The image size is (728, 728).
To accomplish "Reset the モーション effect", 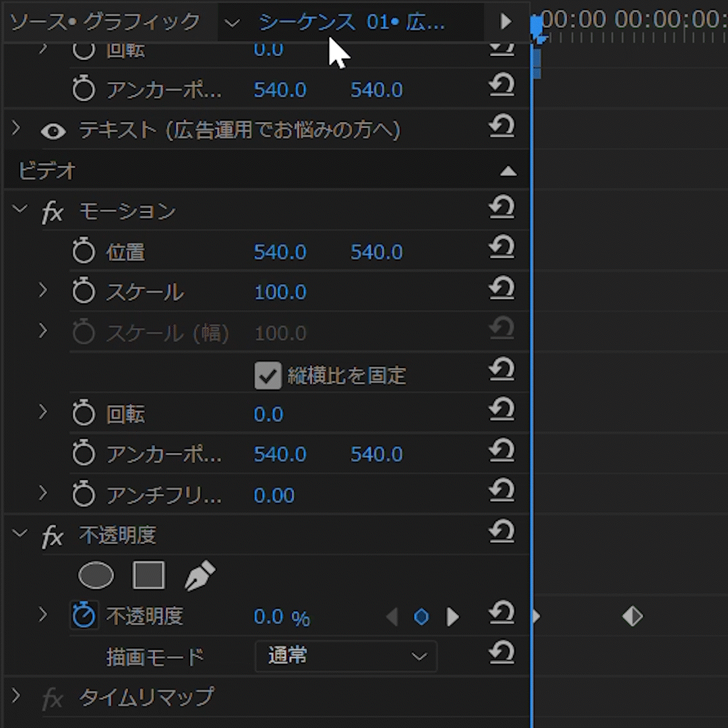I will [x=502, y=208].
